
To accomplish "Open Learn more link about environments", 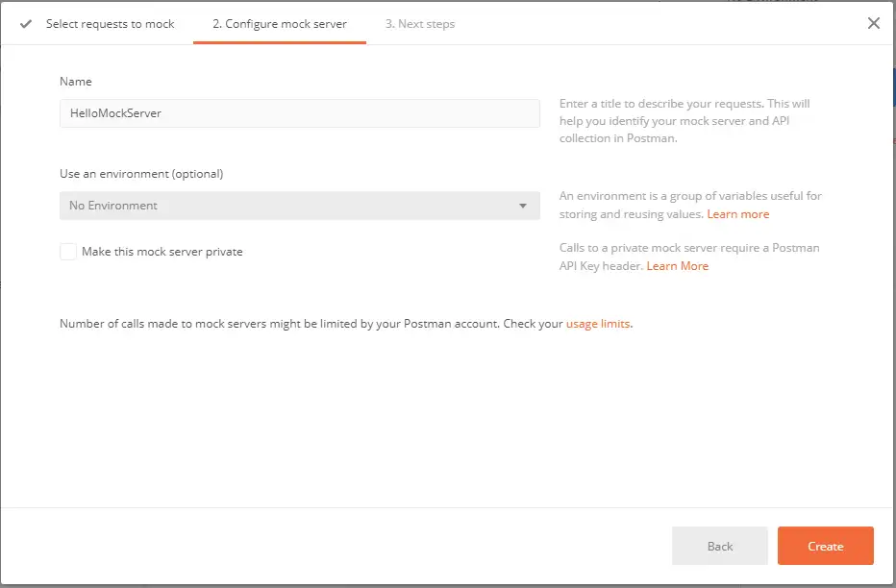I will 737,214.
